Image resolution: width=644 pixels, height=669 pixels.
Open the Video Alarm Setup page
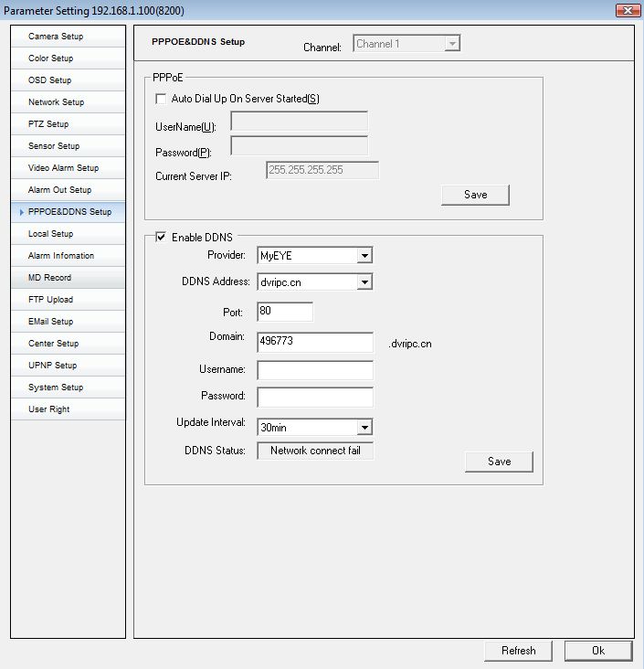click(x=63, y=168)
